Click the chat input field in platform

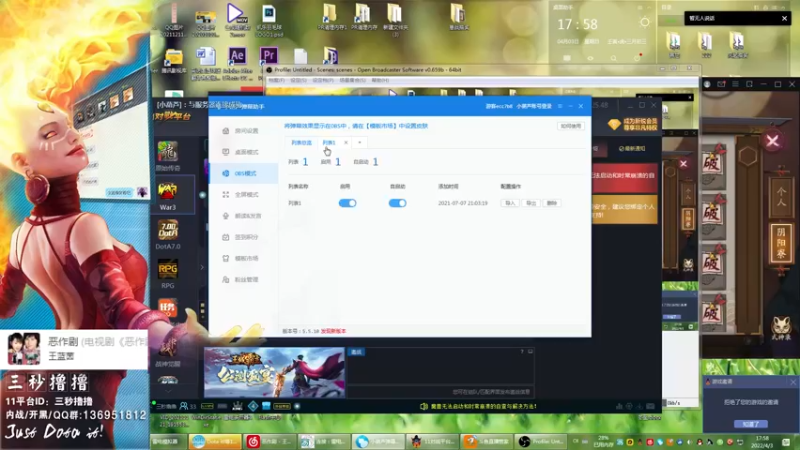pos(440,392)
